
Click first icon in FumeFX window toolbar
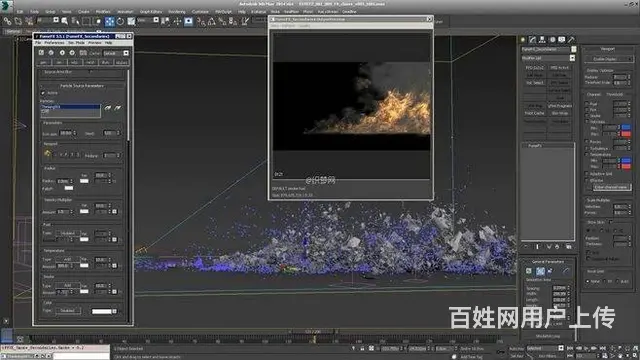pos(41,53)
